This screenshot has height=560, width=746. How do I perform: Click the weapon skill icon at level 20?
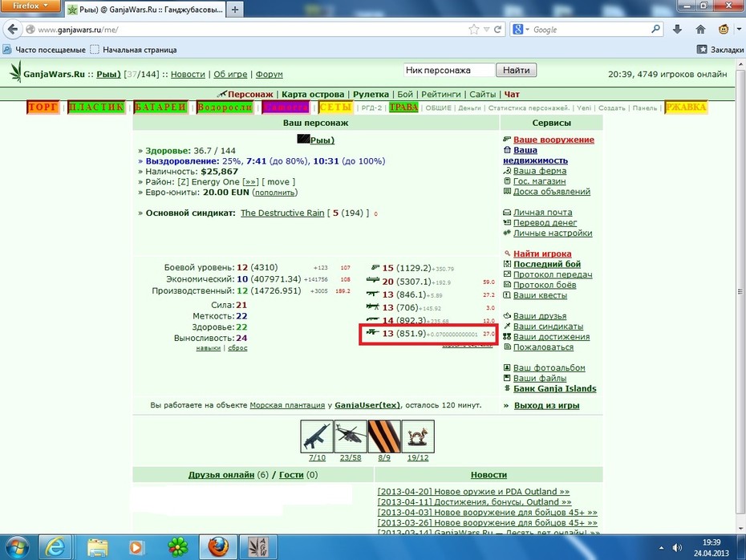[372, 280]
